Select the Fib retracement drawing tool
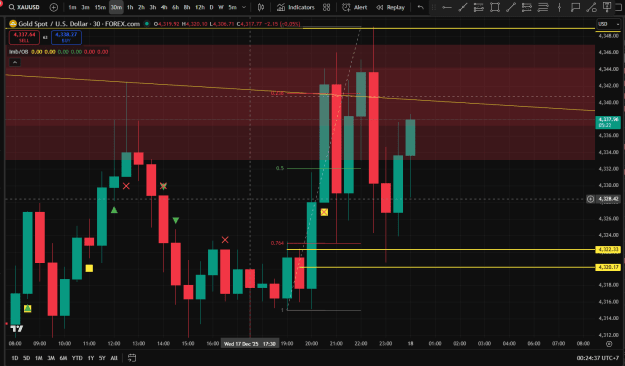 [x=543, y=7]
